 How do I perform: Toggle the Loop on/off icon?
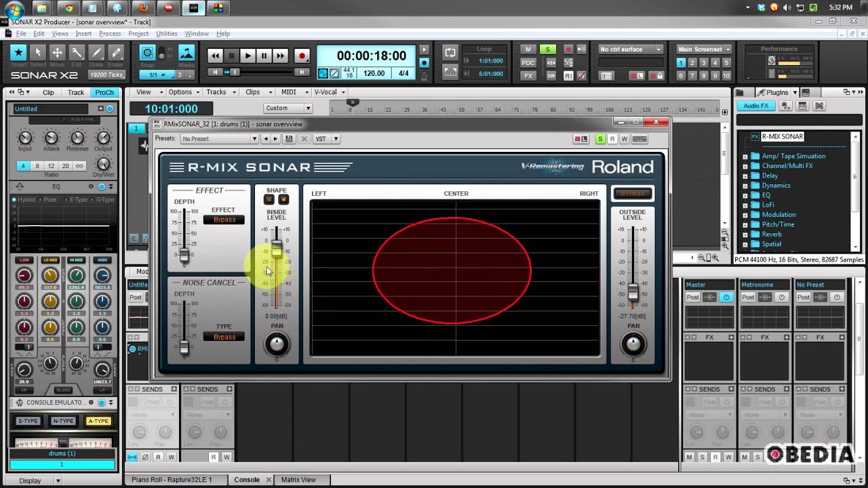(x=450, y=52)
